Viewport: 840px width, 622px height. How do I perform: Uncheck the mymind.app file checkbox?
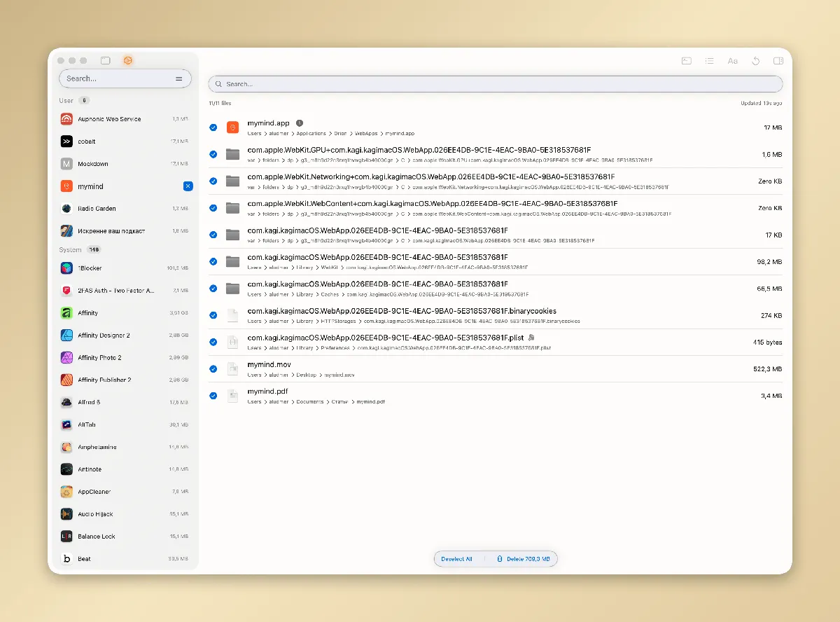click(213, 127)
